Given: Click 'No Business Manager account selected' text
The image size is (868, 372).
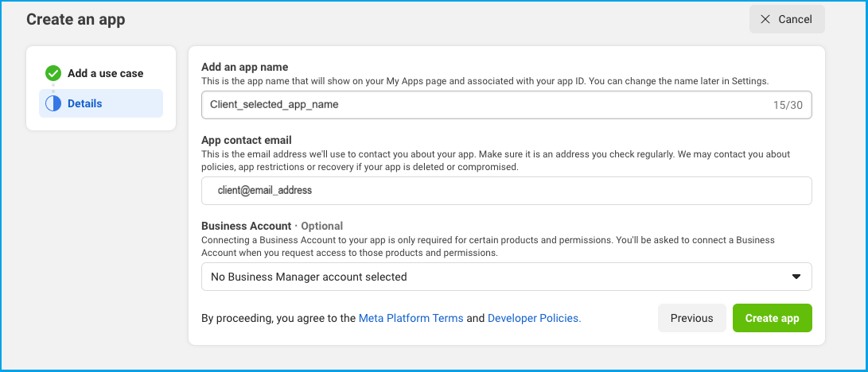Looking at the screenshot, I should pyautogui.click(x=309, y=277).
